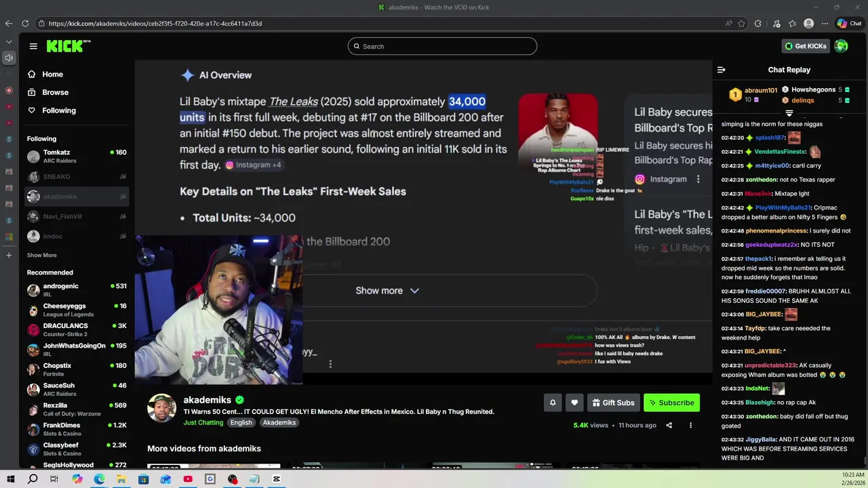Open androgenic recommended channel
Screen dimensions: 868x488
pos(76,290)
